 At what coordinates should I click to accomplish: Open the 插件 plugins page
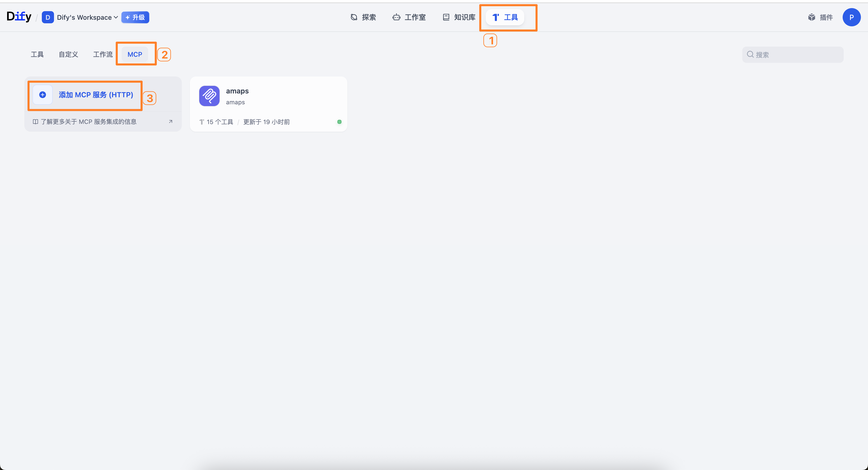[x=820, y=17]
